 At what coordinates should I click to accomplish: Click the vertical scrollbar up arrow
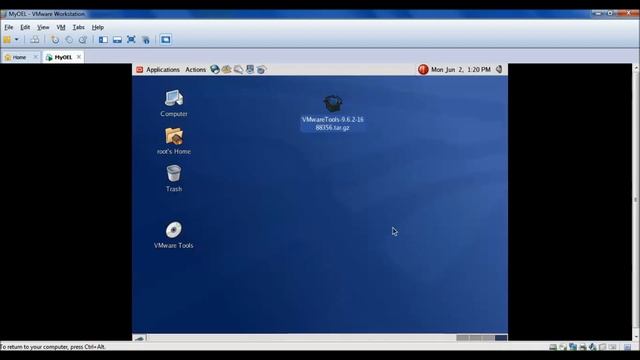[636, 68]
